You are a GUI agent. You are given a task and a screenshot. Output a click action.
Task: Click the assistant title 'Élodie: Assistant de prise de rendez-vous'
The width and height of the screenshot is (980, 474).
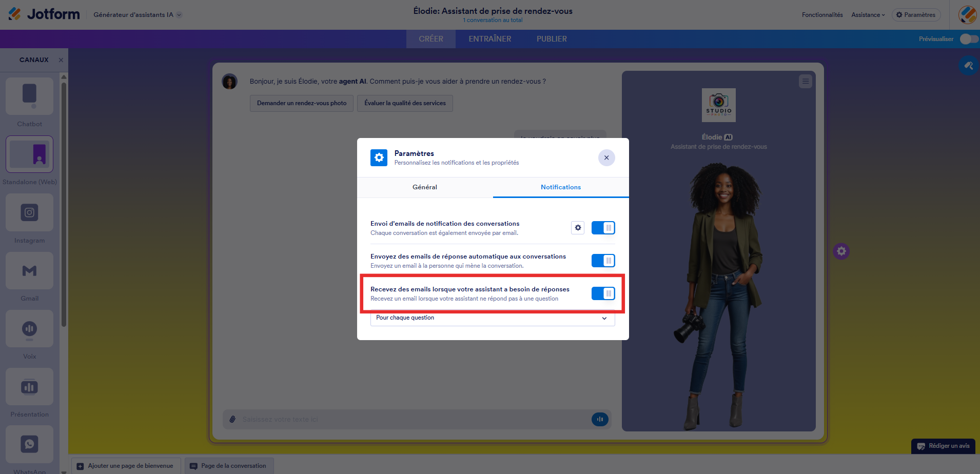493,11
